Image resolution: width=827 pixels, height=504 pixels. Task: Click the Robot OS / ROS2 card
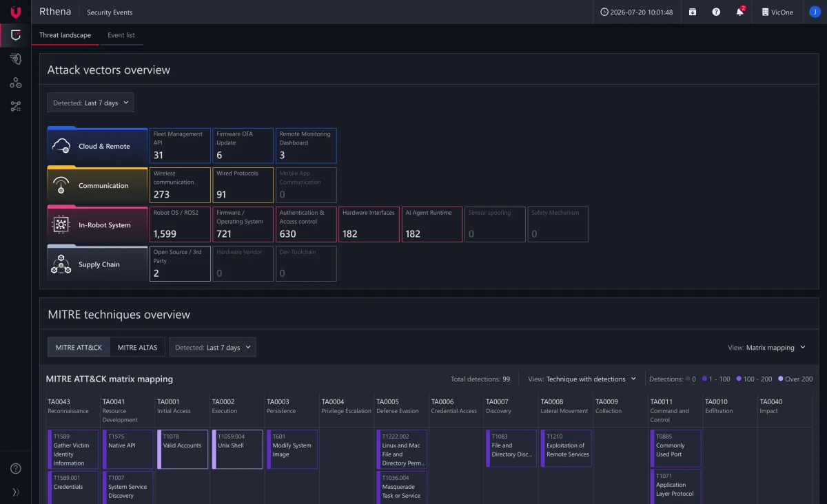(180, 224)
